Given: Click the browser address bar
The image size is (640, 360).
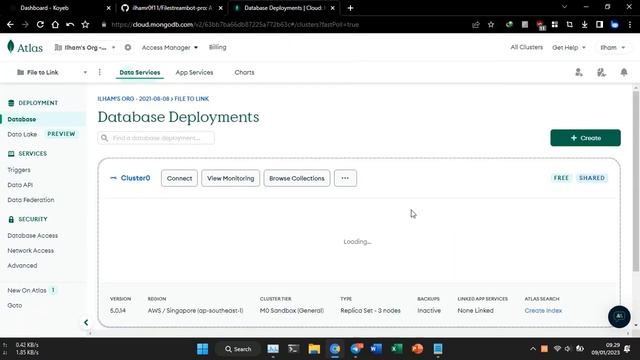Looking at the screenshot, I should [x=282, y=24].
